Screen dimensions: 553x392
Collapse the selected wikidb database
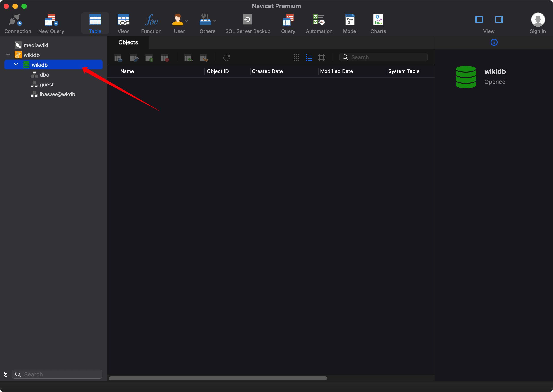click(16, 65)
